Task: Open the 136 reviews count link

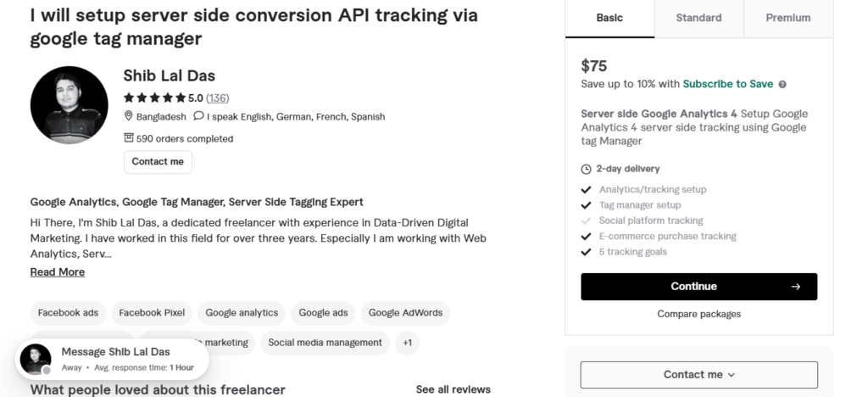Action: tap(218, 98)
